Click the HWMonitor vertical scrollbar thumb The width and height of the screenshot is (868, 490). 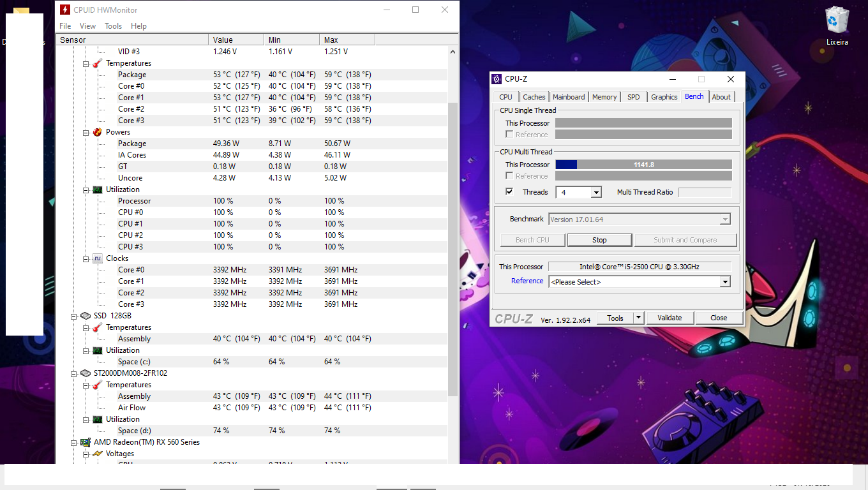[453, 249]
